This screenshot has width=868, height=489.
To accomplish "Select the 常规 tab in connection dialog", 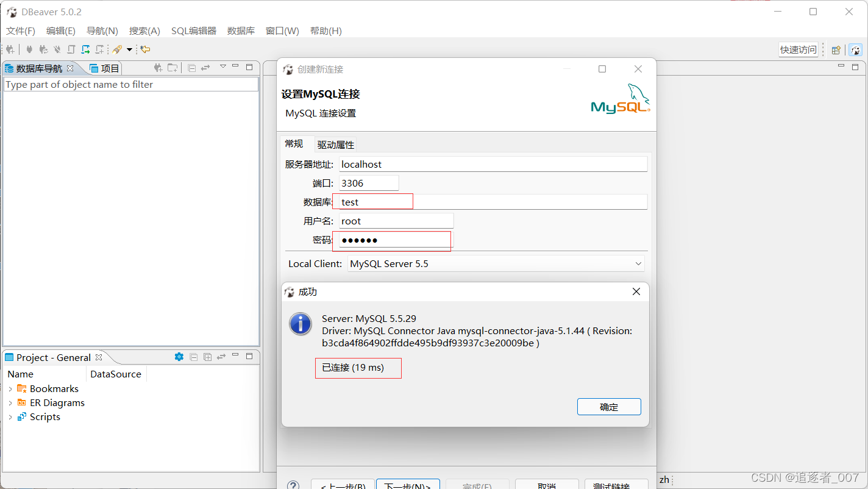I will coord(294,144).
